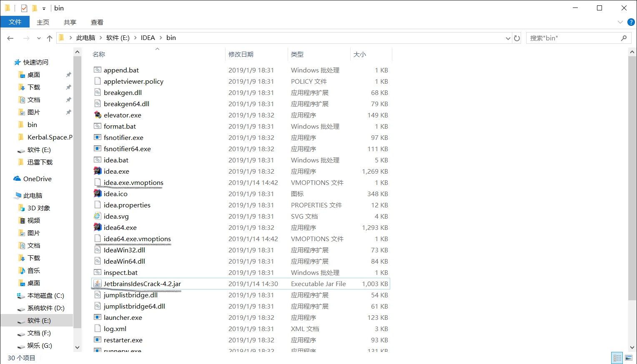Expand the breadcrumb arrow after 此电脑
This screenshot has height=364, width=637.
pos(101,37)
